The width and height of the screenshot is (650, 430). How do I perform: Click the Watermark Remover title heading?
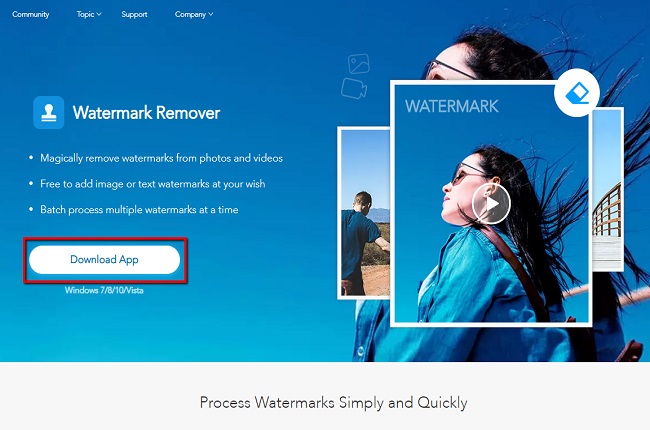click(x=146, y=113)
